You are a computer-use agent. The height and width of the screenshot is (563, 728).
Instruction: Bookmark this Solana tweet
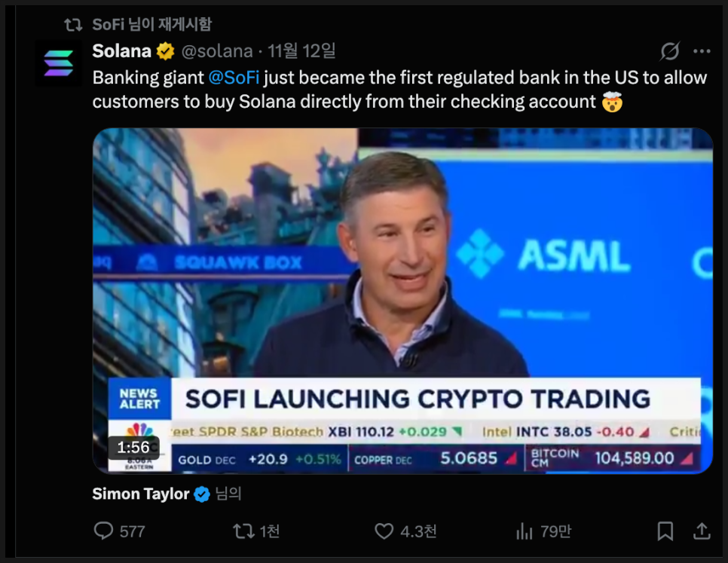[x=665, y=531]
